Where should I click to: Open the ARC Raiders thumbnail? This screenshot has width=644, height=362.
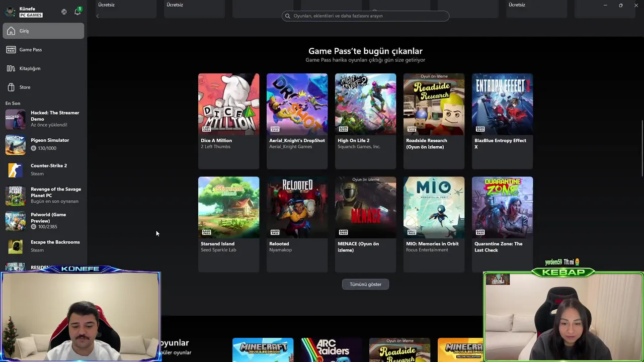(x=332, y=350)
